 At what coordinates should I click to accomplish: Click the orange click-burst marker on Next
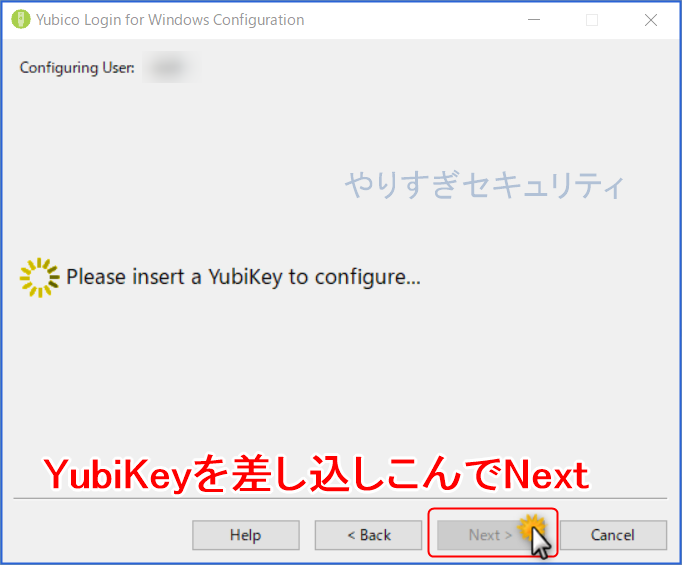[532, 526]
